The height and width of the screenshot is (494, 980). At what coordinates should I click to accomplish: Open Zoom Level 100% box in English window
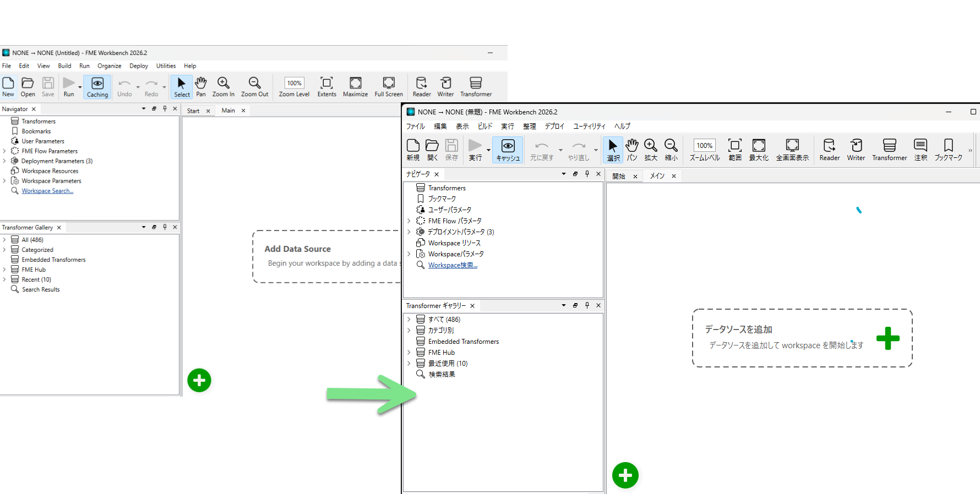(x=294, y=83)
